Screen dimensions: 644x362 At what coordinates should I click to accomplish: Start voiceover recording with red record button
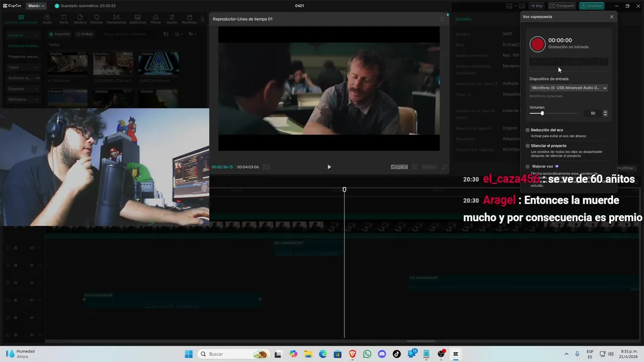coord(537,44)
